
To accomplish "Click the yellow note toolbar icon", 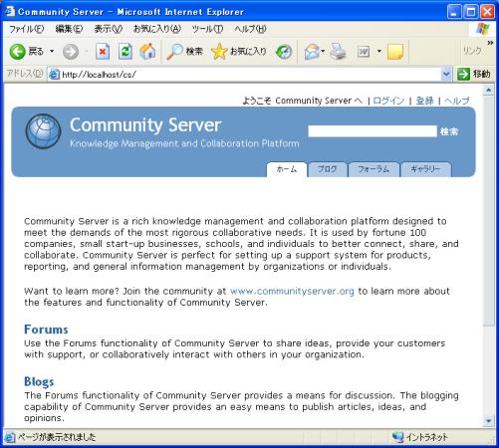I will click(x=395, y=52).
